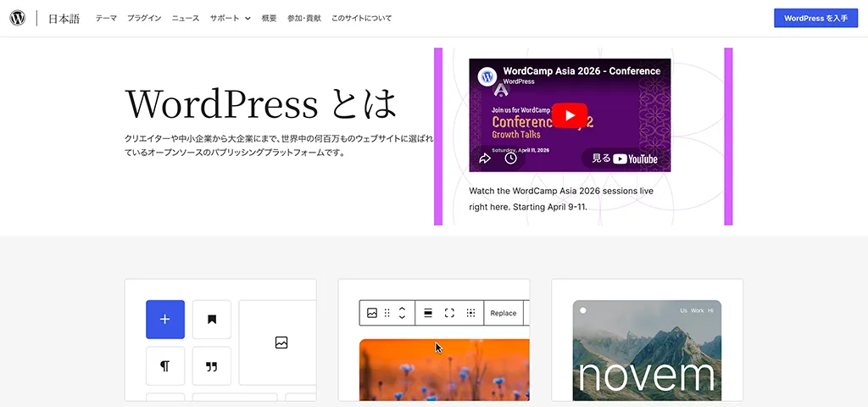This screenshot has height=407, width=868.
Task: Click the dotted grid icon in toolbar
Action: pos(470,314)
